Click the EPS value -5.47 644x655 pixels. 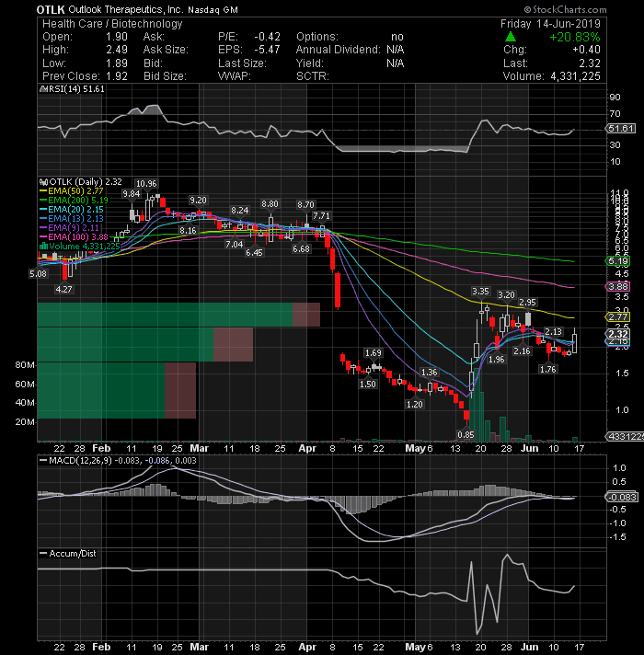pyautogui.click(x=268, y=50)
